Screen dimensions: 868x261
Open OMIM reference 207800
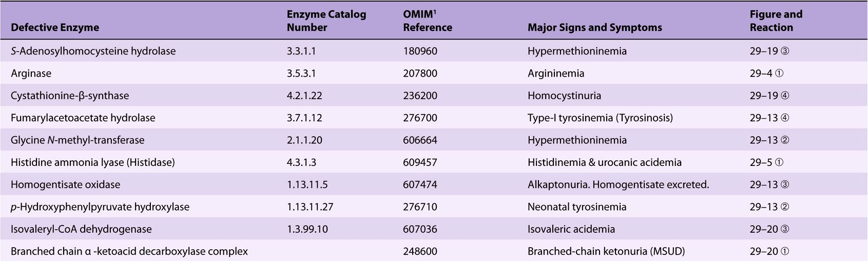(420, 73)
